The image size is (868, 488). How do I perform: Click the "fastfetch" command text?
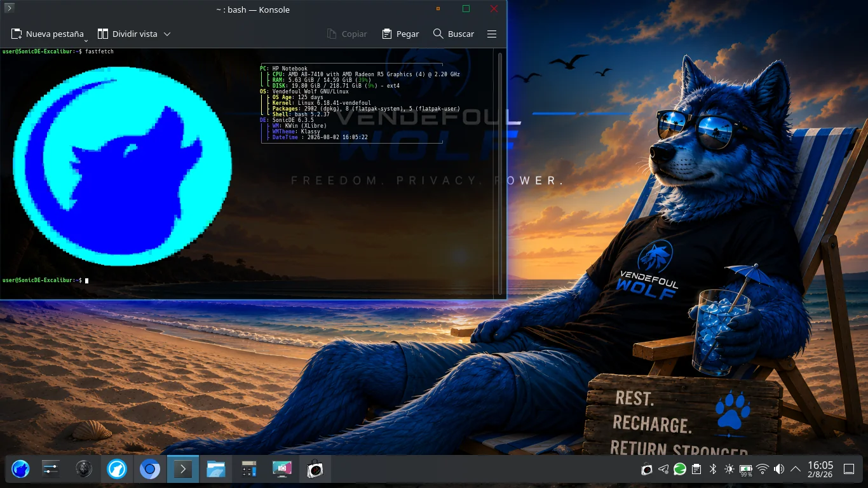coord(100,51)
